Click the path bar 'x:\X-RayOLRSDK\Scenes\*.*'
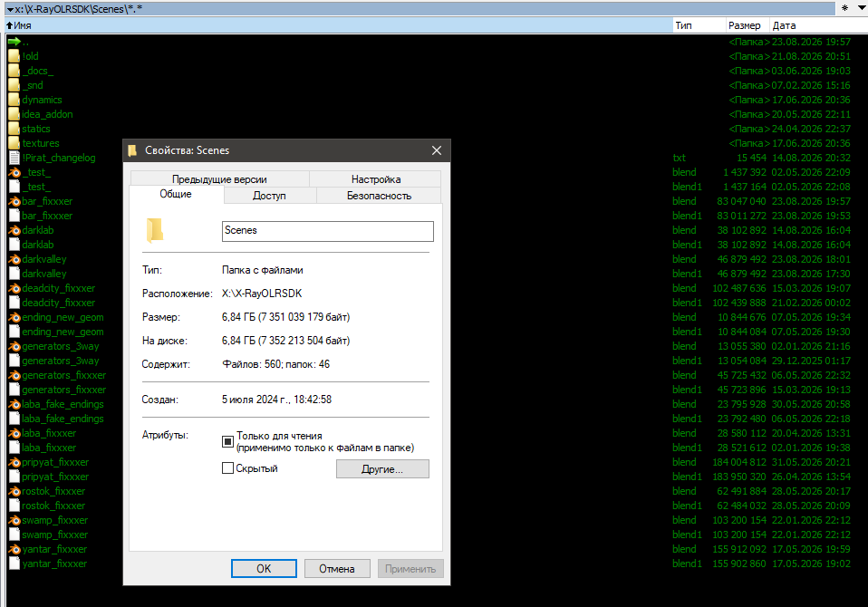The image size is (868, 607). (420, 9)
